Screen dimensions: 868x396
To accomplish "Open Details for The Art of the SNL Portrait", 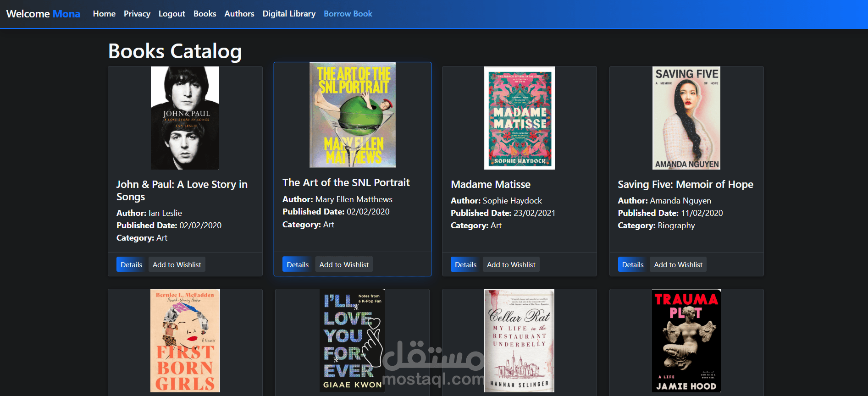I will [298, 264].
